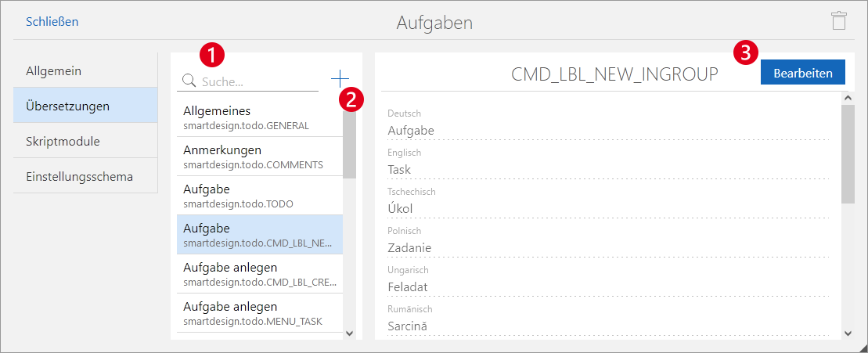The image size is (868, 353).
Task: Click the Englisch field showing Task
Action: click(x=607, y=170)
